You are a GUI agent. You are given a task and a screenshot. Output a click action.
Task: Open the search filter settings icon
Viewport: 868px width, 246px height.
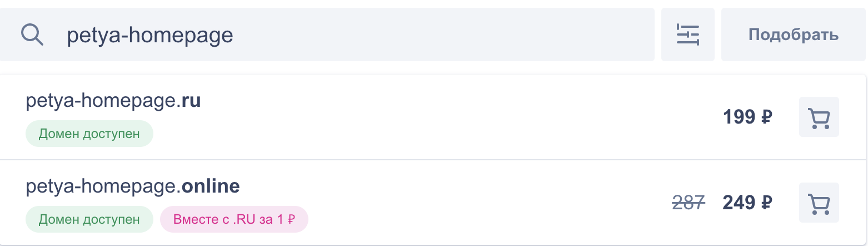(x=687, y=35)
